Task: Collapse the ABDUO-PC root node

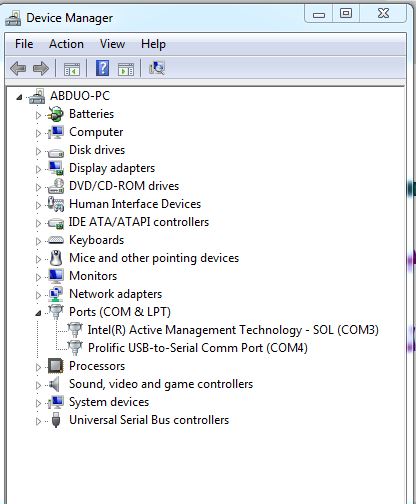Action: [19, 97]
